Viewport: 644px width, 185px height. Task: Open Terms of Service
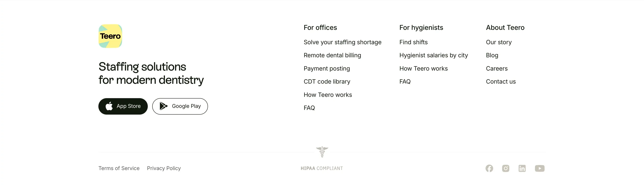click(119, 168)
